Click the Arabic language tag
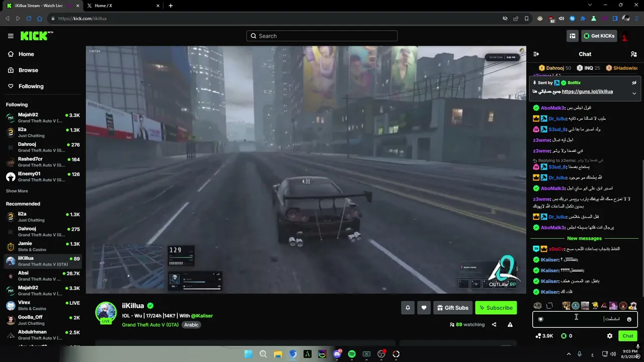644x362 pixels. point(191,325)
